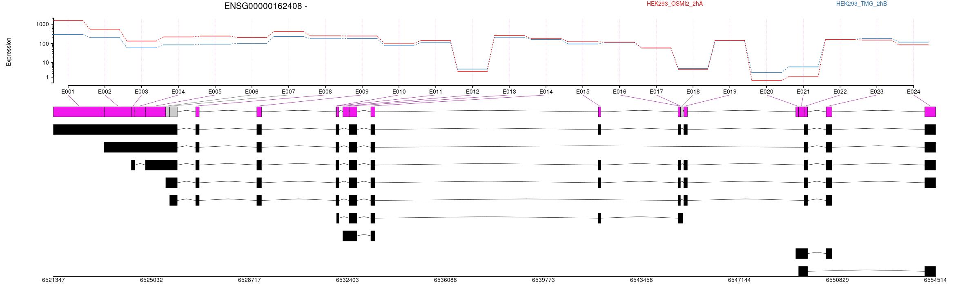Select exon label E005

tap(215, 92)
